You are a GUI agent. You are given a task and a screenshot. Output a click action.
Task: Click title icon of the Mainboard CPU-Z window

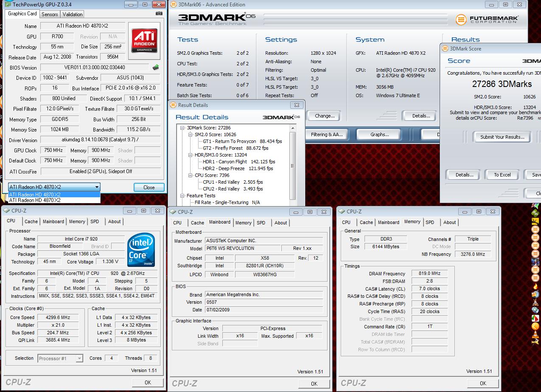click(172, 212)
